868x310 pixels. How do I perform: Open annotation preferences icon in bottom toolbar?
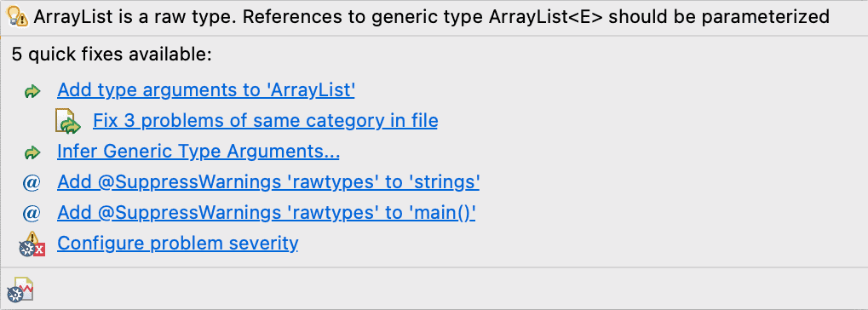click(x=21, y=289)
